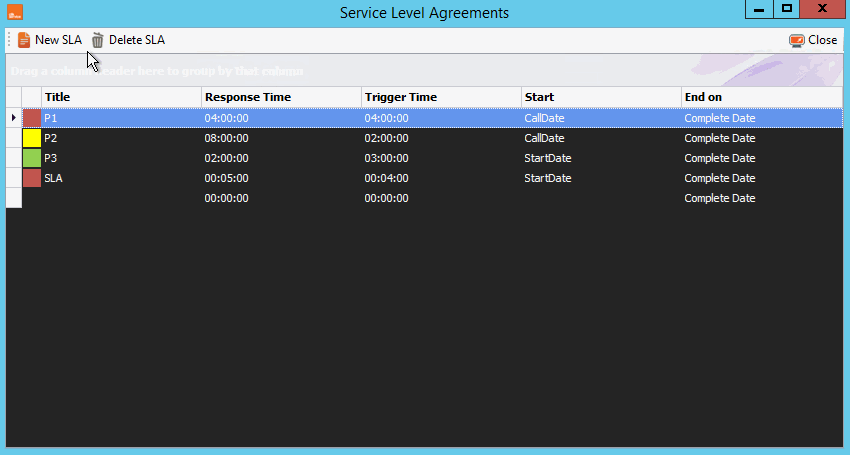Select the P2 row title cell
Viewport: 850px width, 455px height.
click(121, 138)
